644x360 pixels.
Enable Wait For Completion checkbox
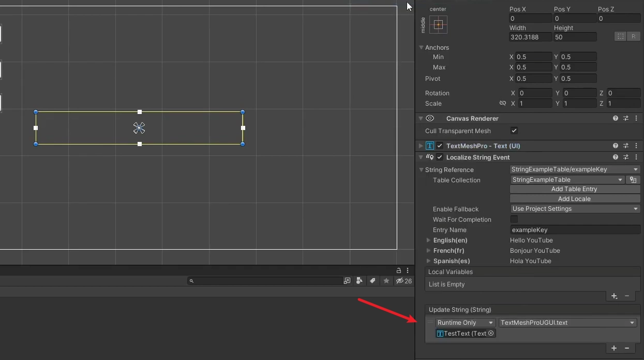click(x=514, y=220)
